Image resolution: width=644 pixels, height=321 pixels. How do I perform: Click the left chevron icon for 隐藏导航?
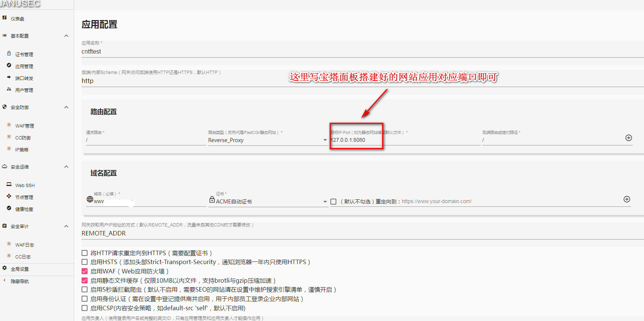(4, 280)
